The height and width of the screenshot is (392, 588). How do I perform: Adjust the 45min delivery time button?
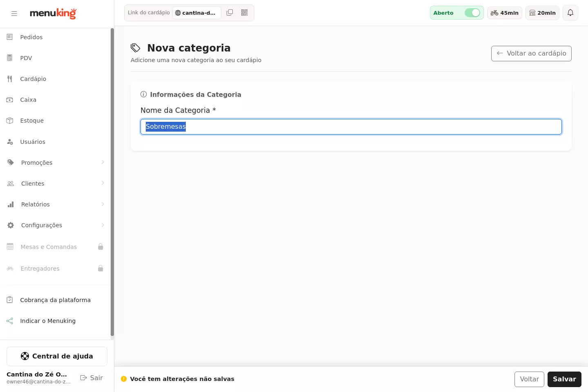505,13
